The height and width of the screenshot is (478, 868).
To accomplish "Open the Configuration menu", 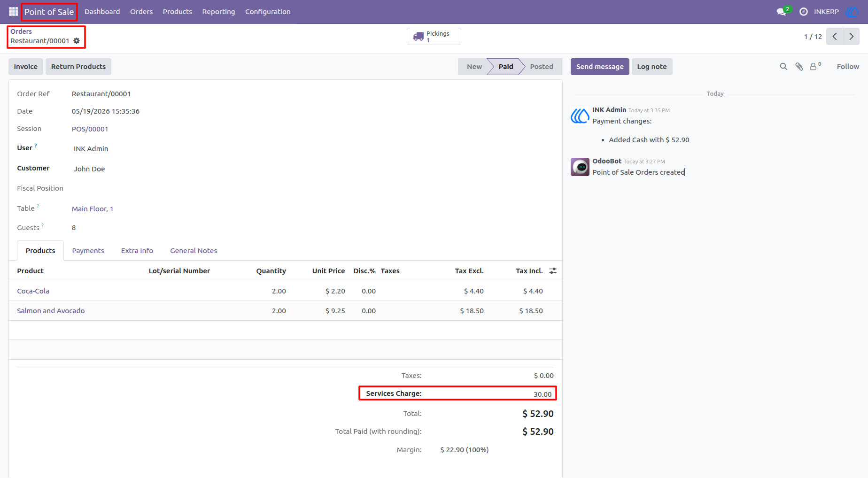I will (x=268, y=12).
